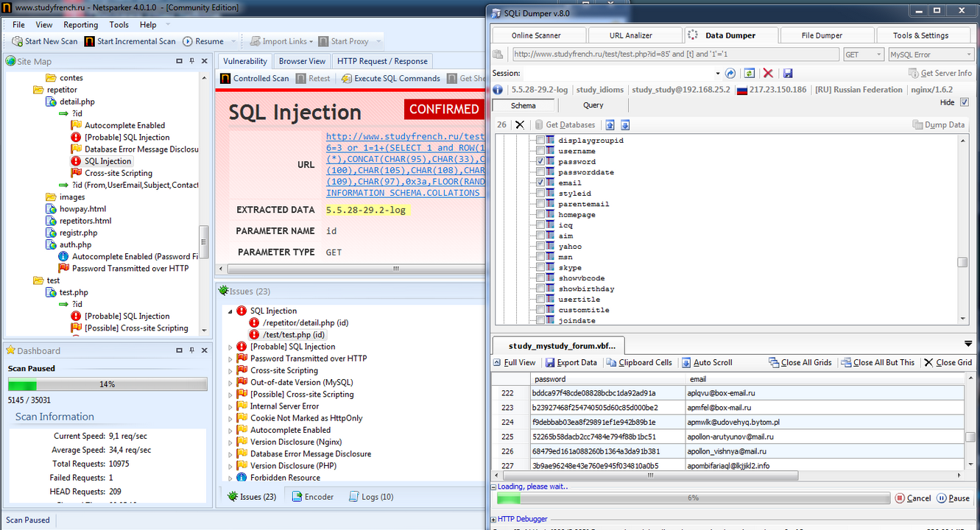
Task: Check the homepage column checkbox
Action: pos(540,214)
